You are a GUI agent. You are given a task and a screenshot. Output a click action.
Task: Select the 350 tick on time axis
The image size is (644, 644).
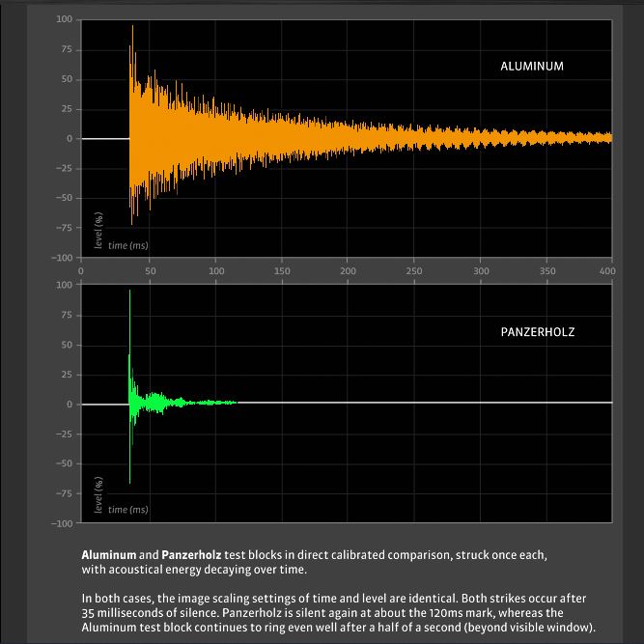[547, 271]
